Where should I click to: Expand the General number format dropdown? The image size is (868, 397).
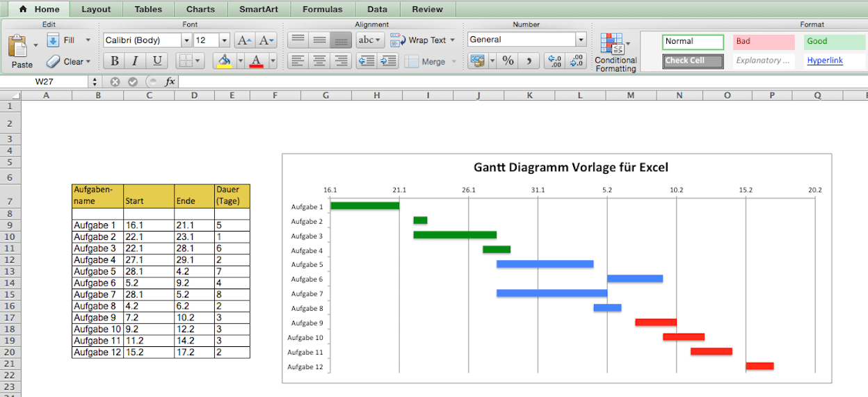580,40
